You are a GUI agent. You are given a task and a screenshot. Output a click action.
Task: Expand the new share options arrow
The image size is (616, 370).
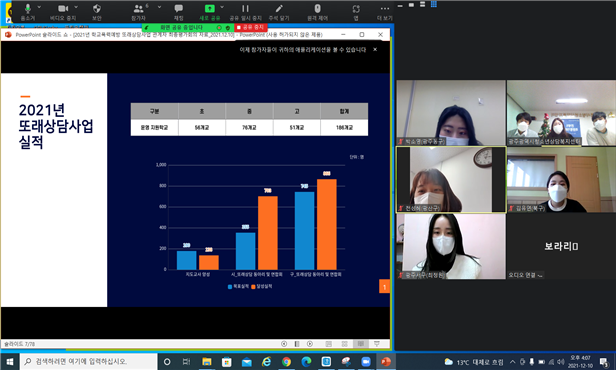pos(222,7)
